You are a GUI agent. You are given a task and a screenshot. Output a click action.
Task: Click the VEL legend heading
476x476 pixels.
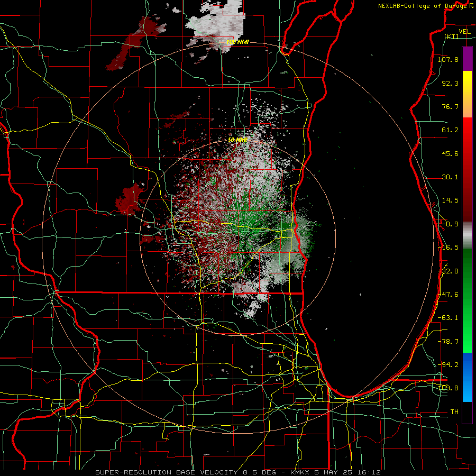[464, 32]
